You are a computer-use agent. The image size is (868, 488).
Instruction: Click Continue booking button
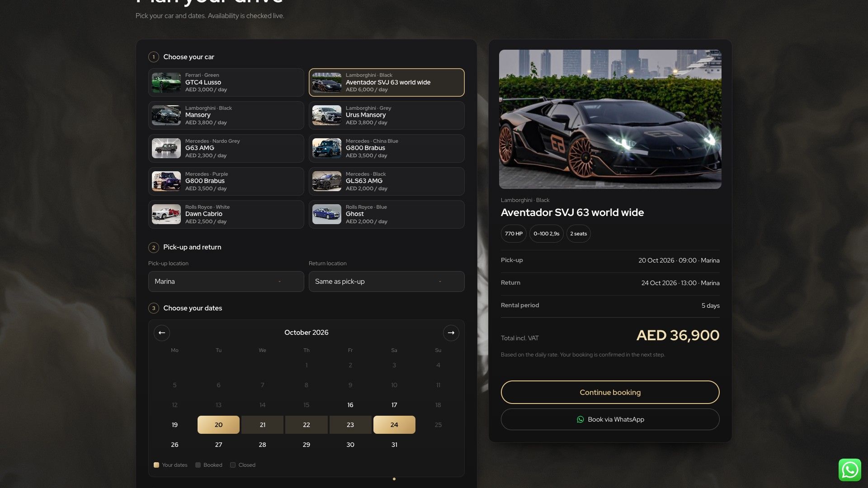(610, 392)
